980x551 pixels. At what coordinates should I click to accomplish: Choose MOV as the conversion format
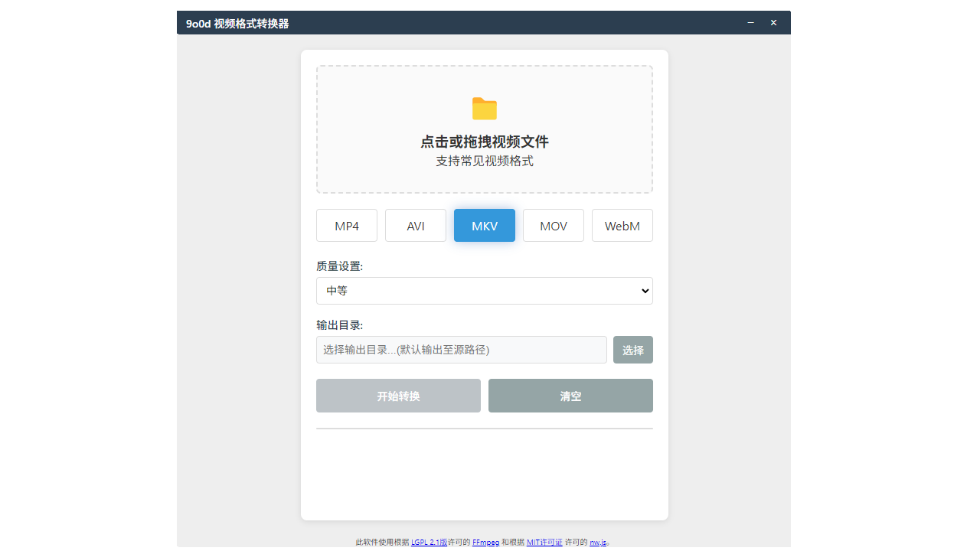point(553,225)
